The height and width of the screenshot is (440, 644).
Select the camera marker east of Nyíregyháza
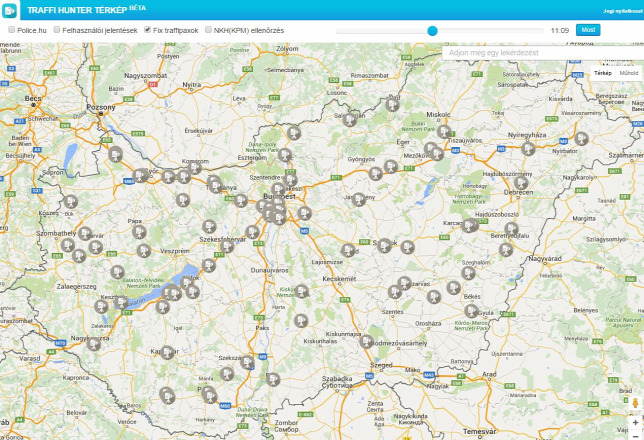[x=528, y=148]
